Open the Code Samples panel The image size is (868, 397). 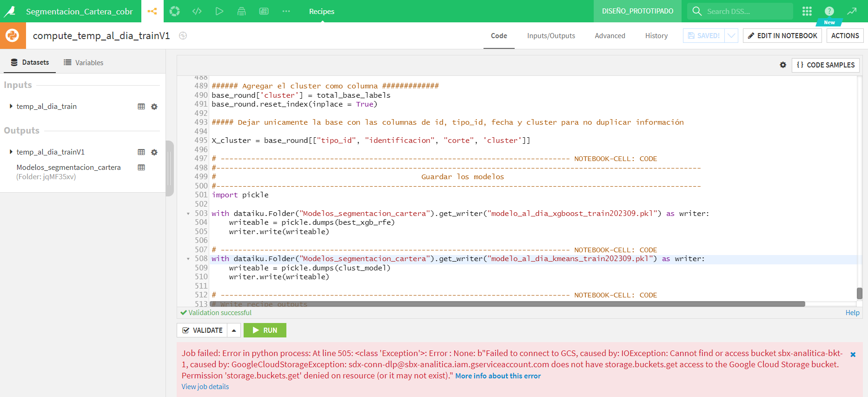826,65
